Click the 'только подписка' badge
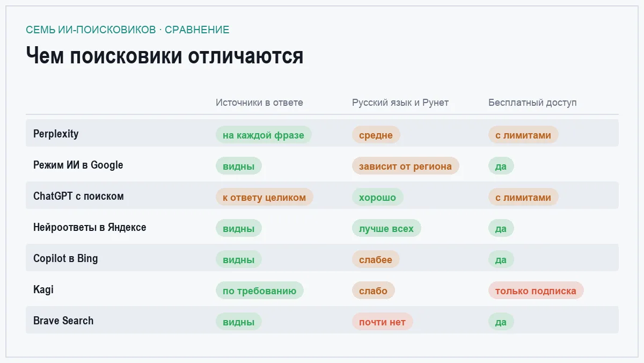Image resolution: width=644 pixels, height=363 pixels. coord(536,291)
